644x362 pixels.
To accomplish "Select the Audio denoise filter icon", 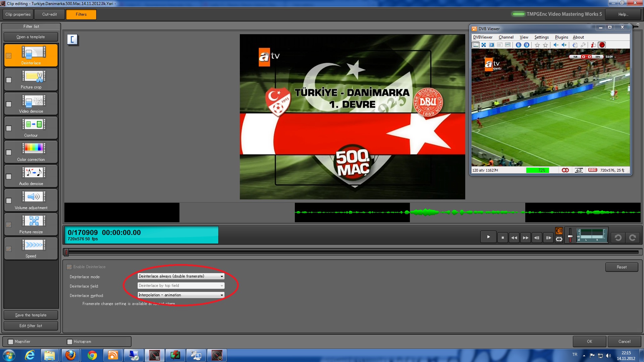I will pyautogui.click(x=34, y=173).
